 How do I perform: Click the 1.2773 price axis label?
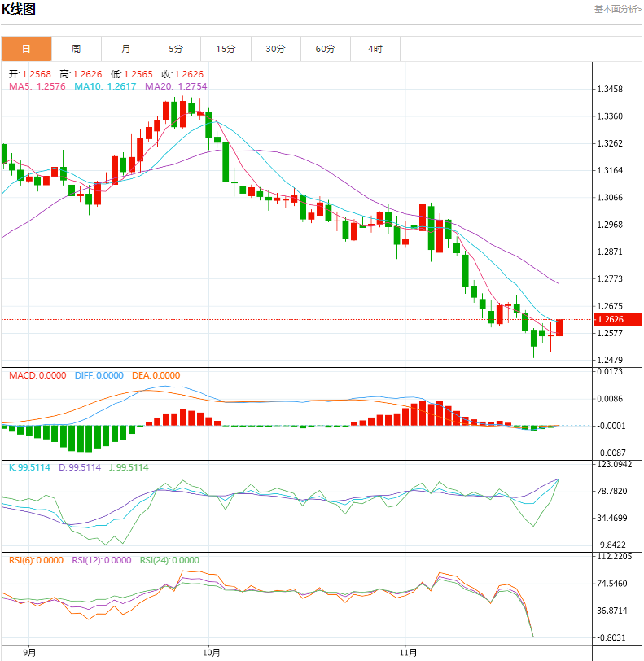pos(610,278)
